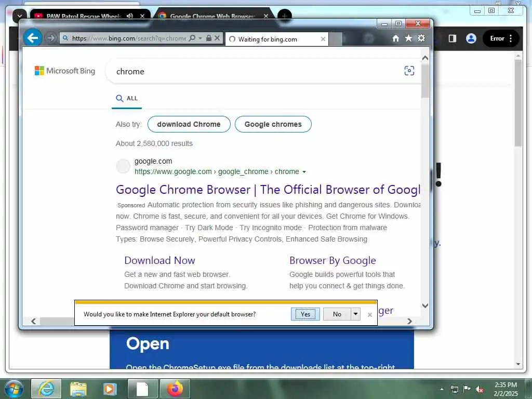Click the security lock icon in address bar
The image size is (532, 399).
[209, 38]
